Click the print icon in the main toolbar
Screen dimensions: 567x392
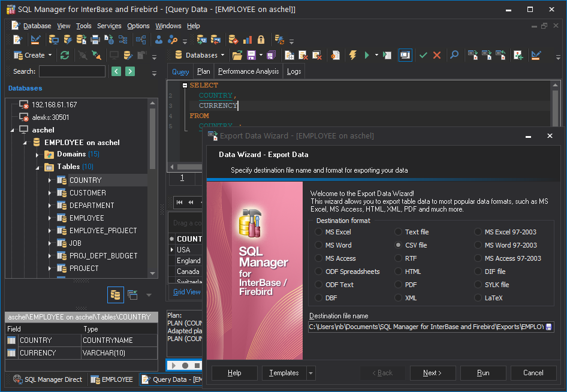(x=95, y=40)
